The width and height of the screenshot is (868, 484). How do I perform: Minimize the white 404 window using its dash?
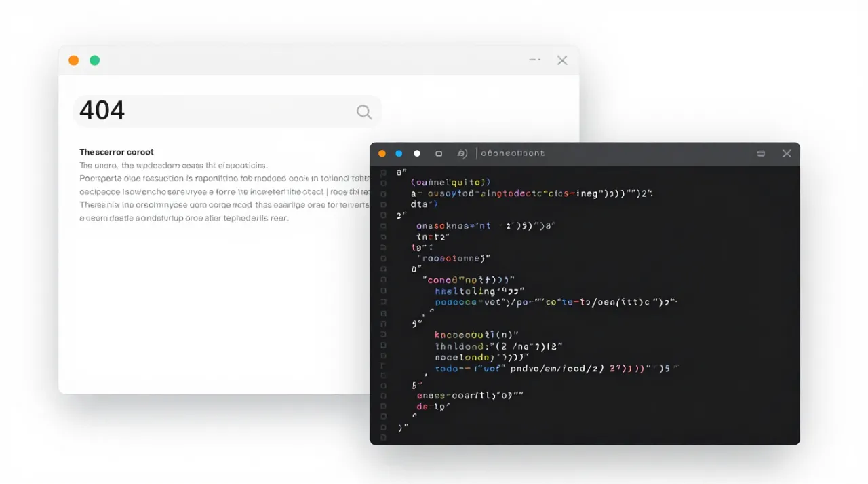pyautogui.click(x=535, y=60)
